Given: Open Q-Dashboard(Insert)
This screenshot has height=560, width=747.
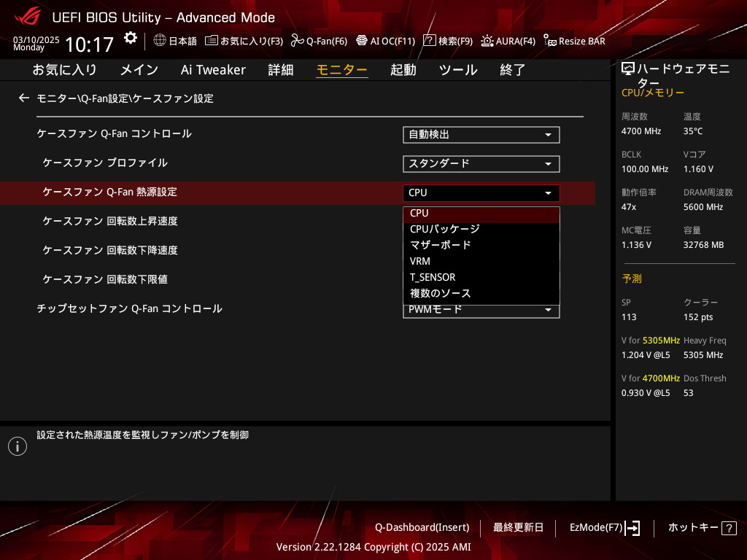Looking at the screenshot, I should click(x=422, y=528).
